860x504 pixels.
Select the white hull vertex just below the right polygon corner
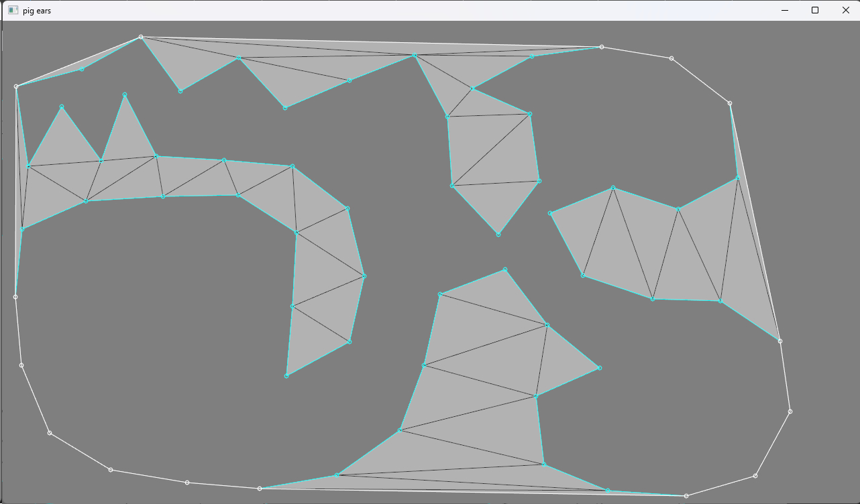tap(790, 412)
